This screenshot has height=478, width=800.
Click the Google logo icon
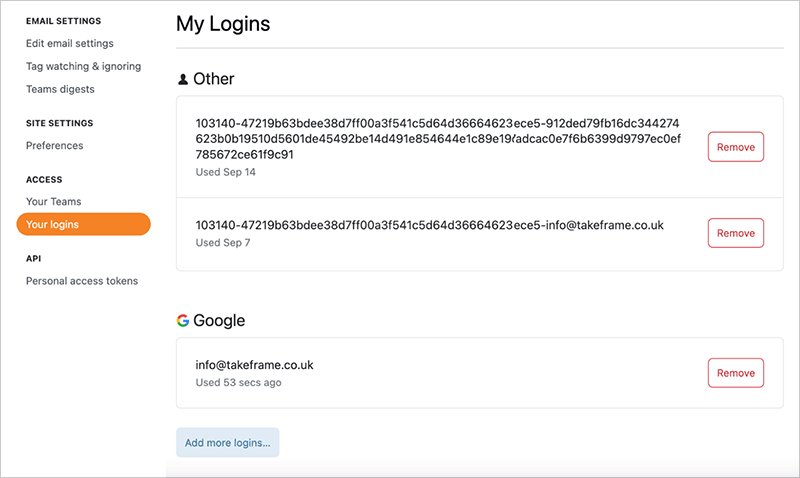[x=183, y=321]
